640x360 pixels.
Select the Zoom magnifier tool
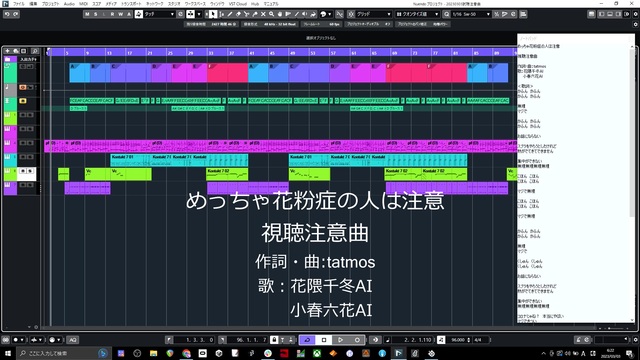coord(271,14)
